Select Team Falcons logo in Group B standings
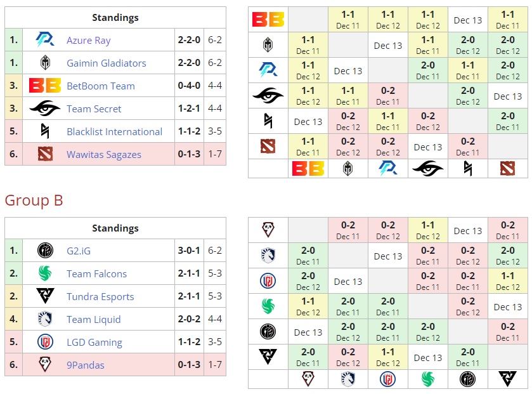Image resolution: width=532 pixels, height=394 pixels. [45, 273]
